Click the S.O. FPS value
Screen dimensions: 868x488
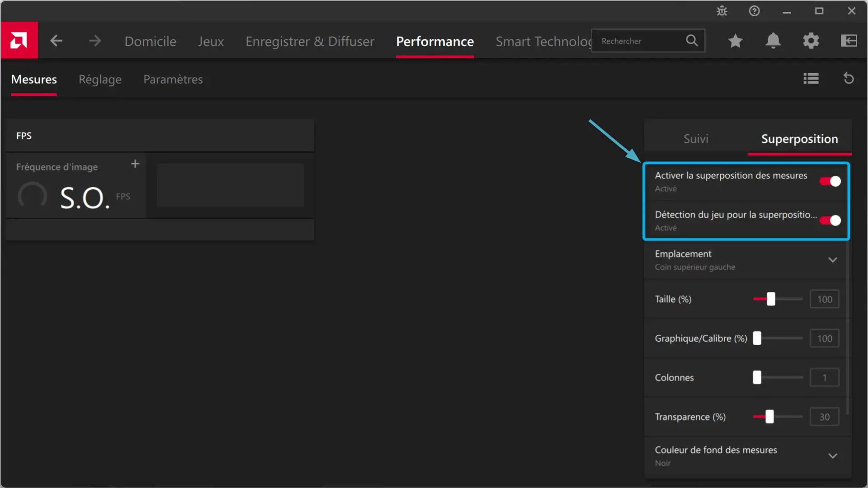click(x=85, y=198)
